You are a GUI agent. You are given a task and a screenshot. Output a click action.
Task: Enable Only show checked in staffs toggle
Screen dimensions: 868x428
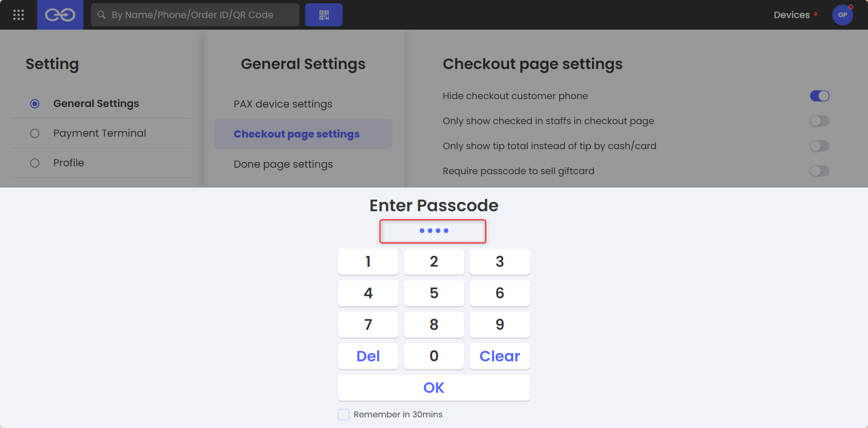pos(819,121)
